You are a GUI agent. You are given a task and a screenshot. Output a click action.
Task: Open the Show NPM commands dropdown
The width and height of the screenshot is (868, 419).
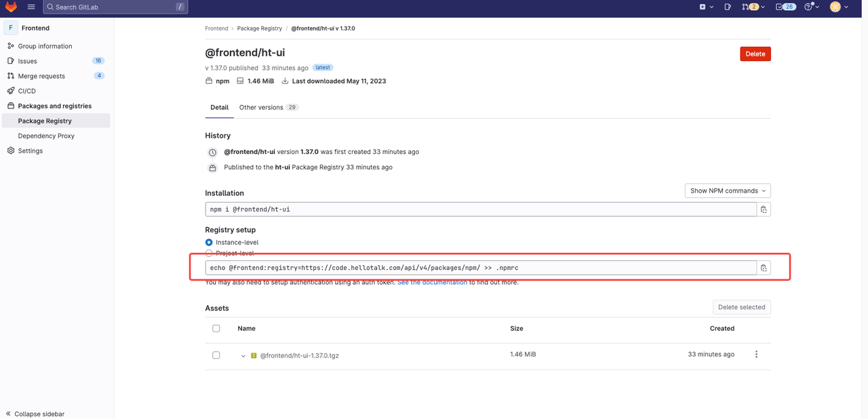(728, 191)
